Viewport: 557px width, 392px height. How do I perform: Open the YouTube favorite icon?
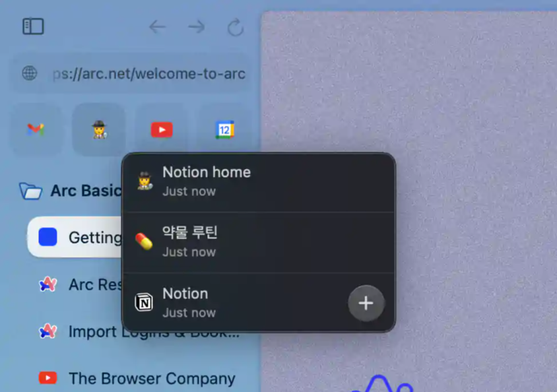(162, 129)
